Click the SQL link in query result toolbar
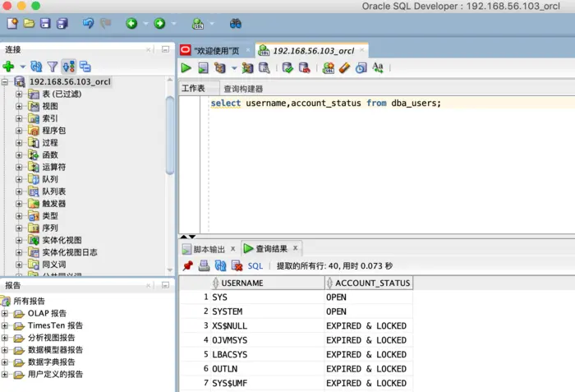This screenshot has height=392, width=575. (255, 265)
